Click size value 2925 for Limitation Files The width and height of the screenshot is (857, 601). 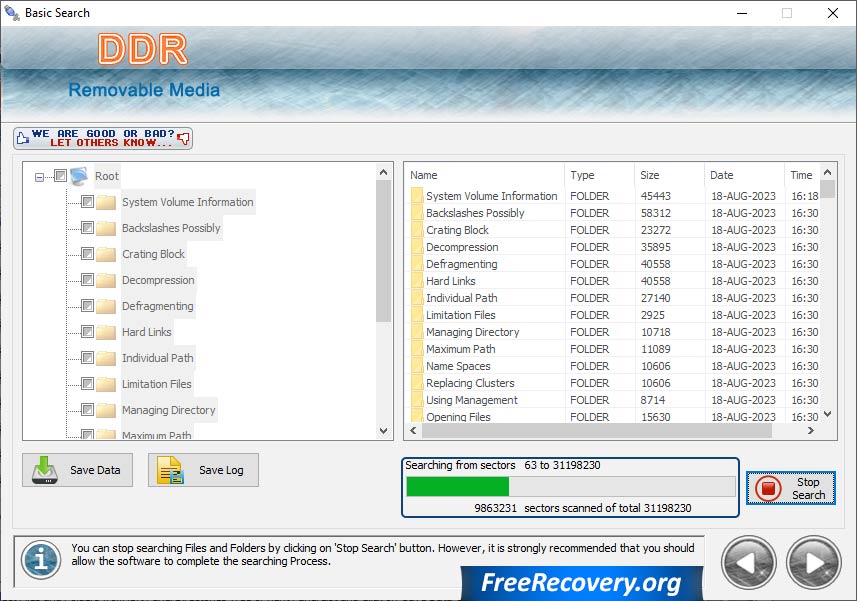[653, 315]
